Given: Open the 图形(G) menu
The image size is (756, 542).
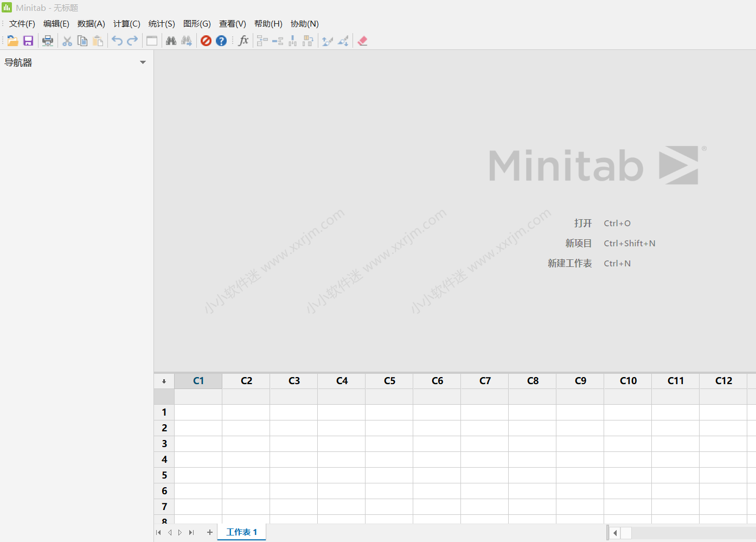Looking at the screenshot, I should tap(197, 24).
